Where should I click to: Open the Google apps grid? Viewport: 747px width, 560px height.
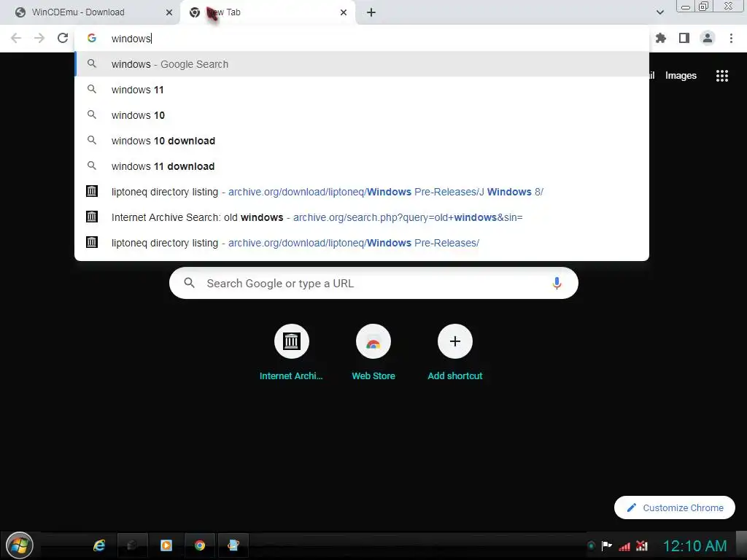(x=722, y=76)
